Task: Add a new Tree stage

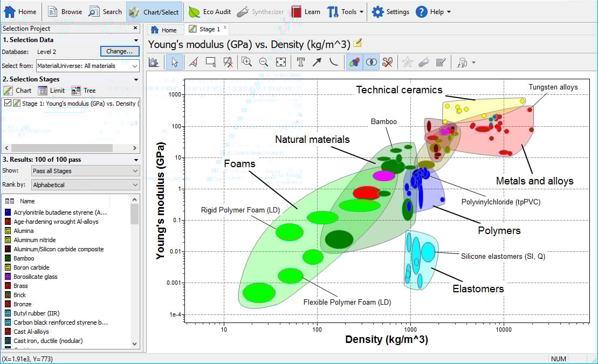Action: [84, 91]
